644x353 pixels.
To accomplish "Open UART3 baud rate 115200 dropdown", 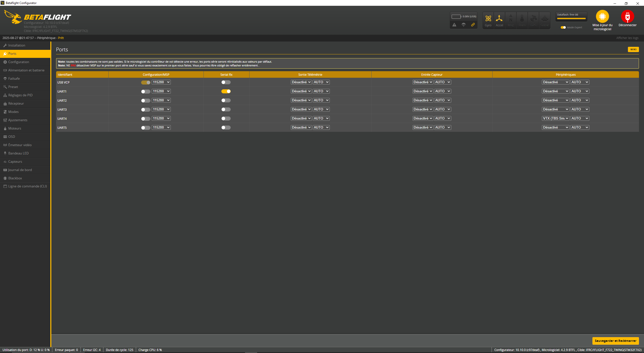I will click(161, 109).
